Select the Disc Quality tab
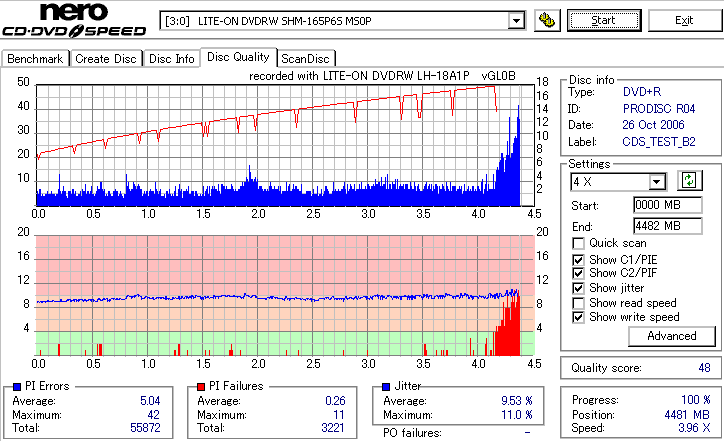The image size is (724, 441). (x=238, y=57)
